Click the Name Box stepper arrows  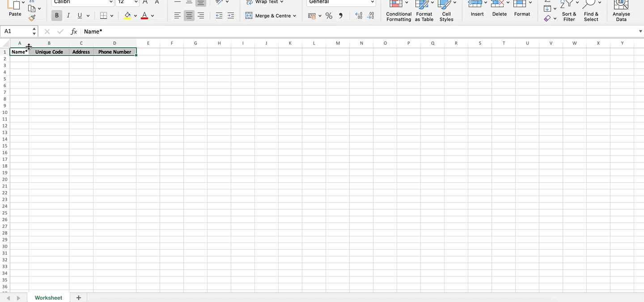[x=34, y=31]
